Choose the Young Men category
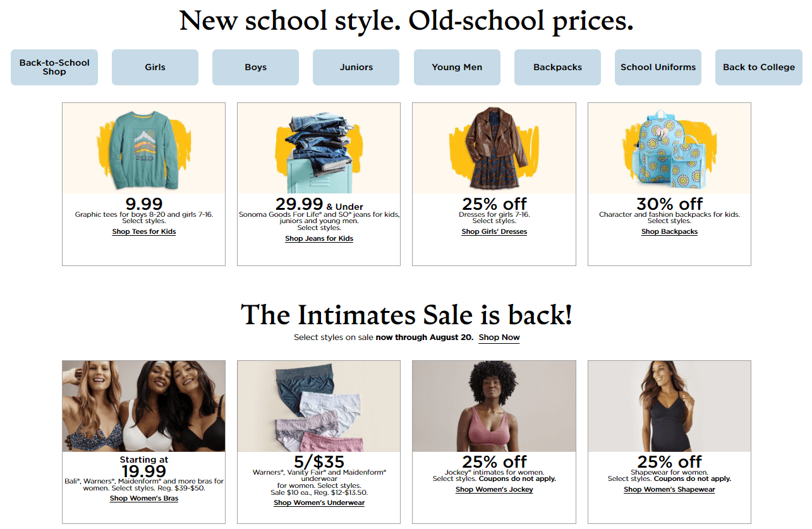Image resolution: width=812 pixels, height=529 pixels. pos(457,67)
